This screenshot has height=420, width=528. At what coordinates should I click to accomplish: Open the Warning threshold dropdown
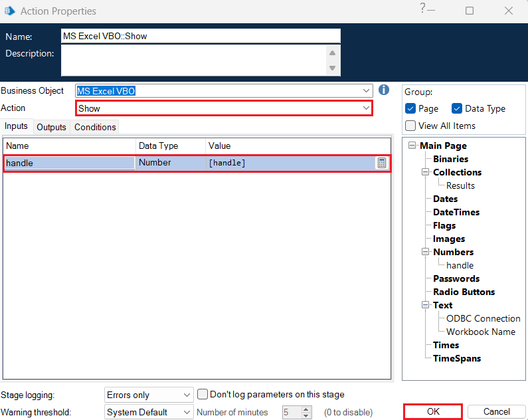click(x=186, y=412)
